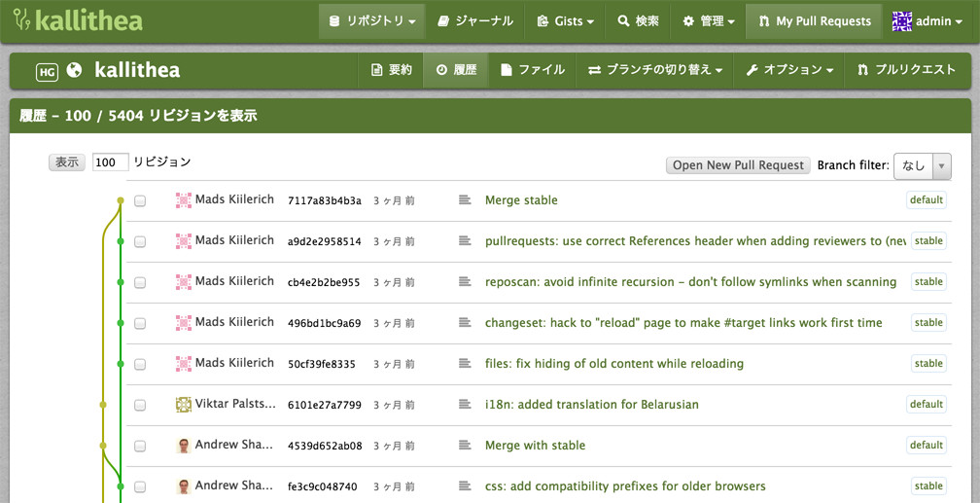
Task: Click the kallithea logo in header
Action: pyautogui.click(x=78, y=20)
